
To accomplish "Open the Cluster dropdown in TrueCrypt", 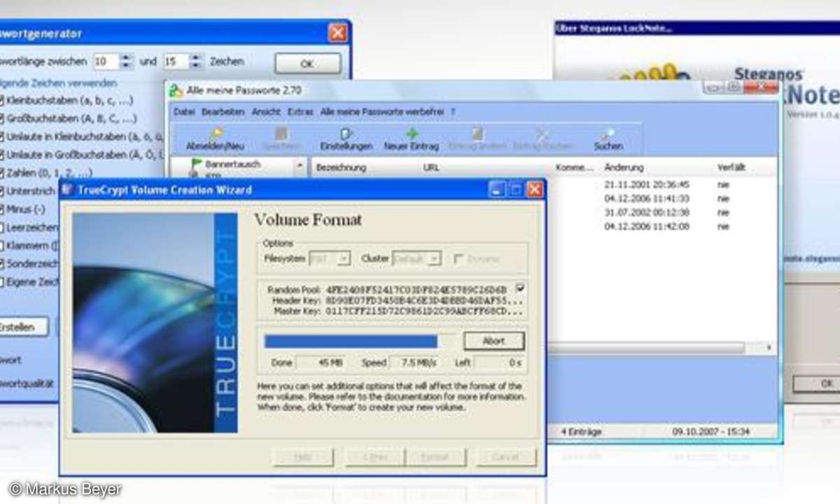I will pyautogui.click(x=416, y=258).
